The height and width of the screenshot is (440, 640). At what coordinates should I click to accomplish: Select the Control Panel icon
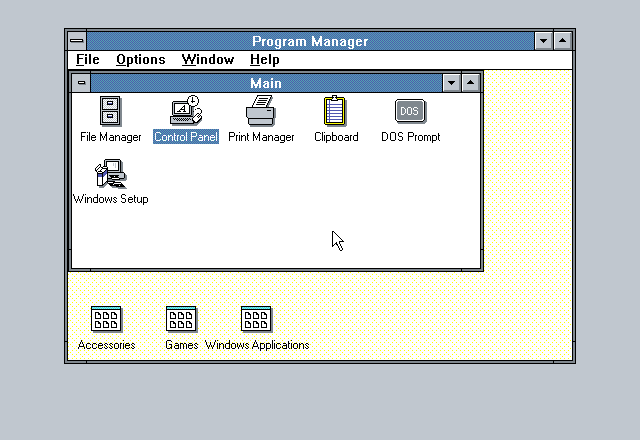(186, 110)
